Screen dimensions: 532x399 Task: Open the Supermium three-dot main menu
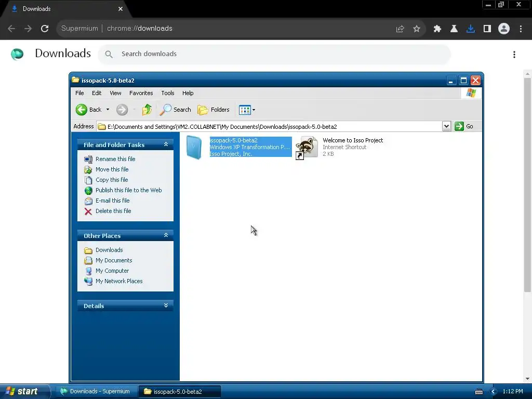521,29
